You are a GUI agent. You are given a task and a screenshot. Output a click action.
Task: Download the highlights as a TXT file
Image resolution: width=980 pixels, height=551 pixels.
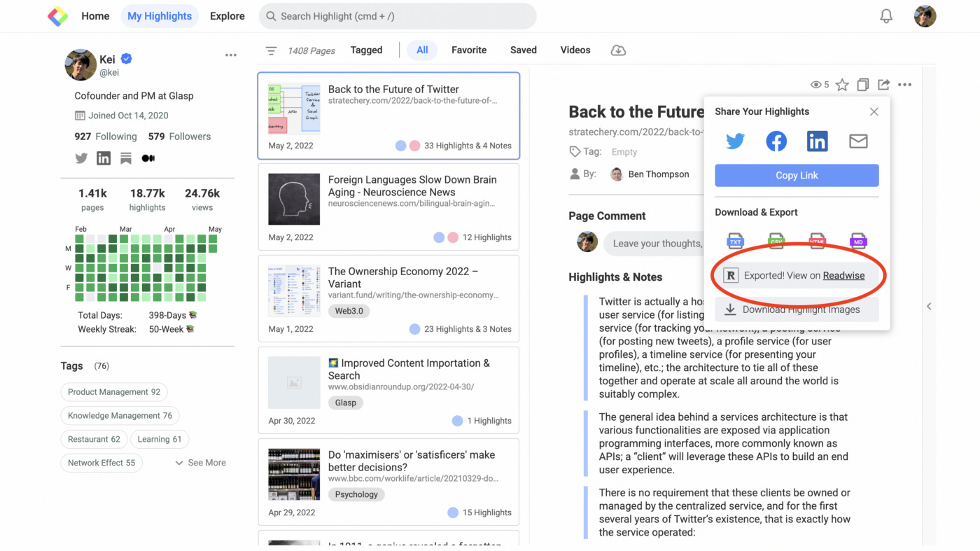click(x=735, y=240)
